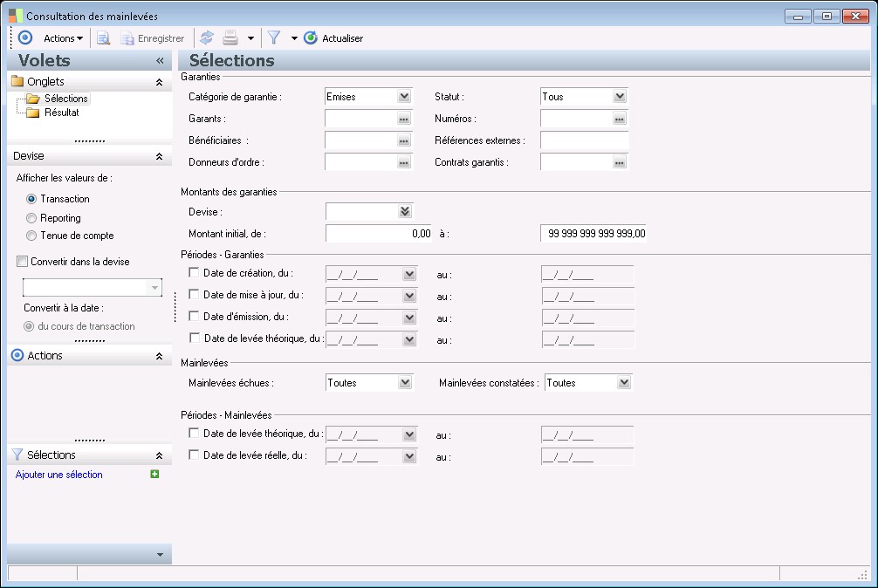Open the Actions menu in toolbar
The width and height of the screenshot is (878, 588).
pos(63,38)
